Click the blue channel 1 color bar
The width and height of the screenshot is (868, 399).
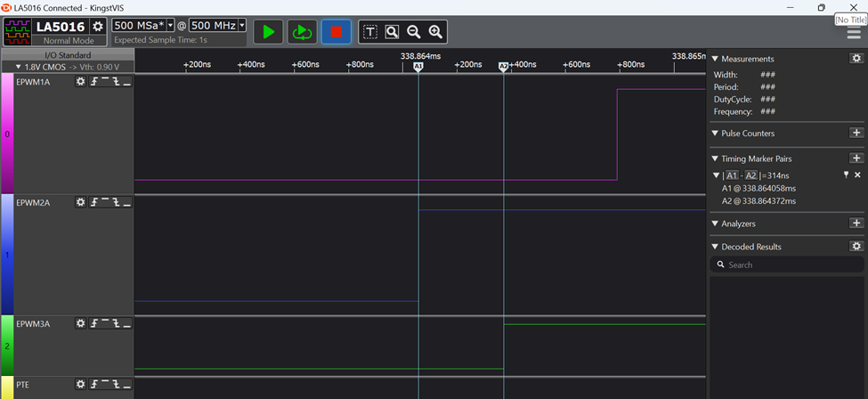point(6,255)
